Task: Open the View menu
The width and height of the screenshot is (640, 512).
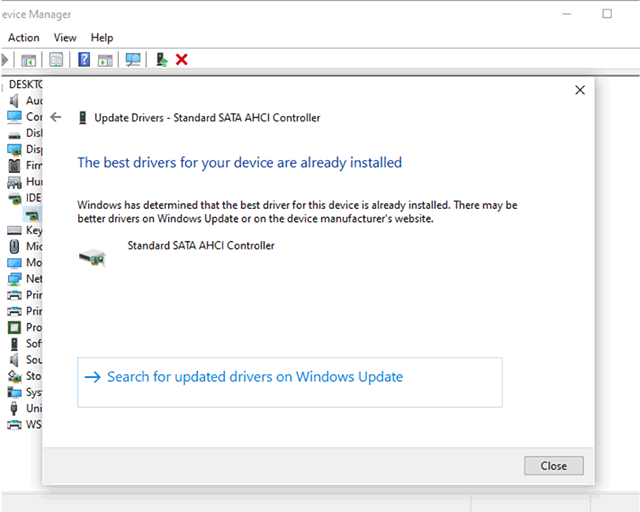Action: click(65, 38)
